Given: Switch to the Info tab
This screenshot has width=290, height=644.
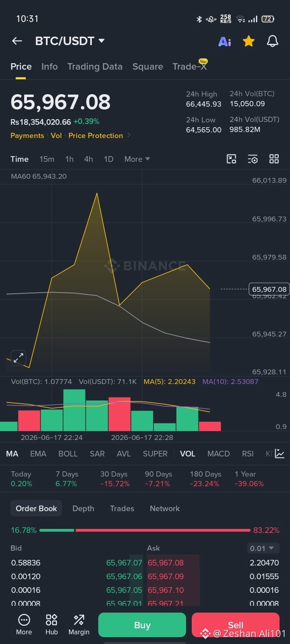Looking at the screenshot, I should (50, 66).
